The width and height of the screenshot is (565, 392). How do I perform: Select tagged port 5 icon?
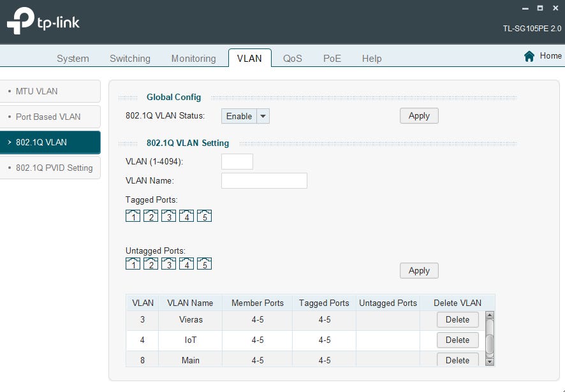point(204,216)
